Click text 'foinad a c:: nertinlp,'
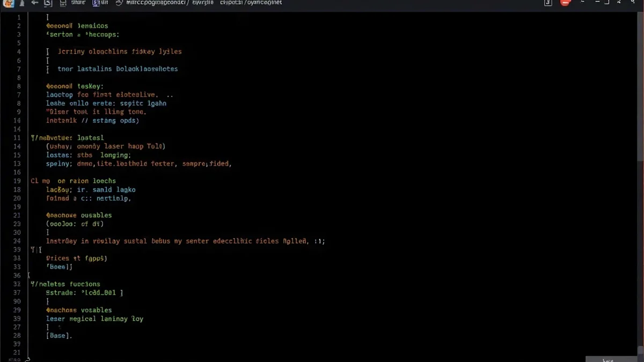The height and width of the screenshot is (362, 644). tap(89, 198)
